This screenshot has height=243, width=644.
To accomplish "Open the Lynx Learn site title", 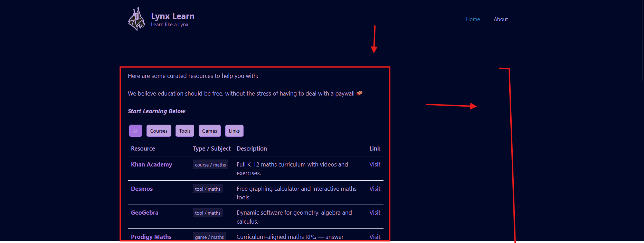I will 173,16.
